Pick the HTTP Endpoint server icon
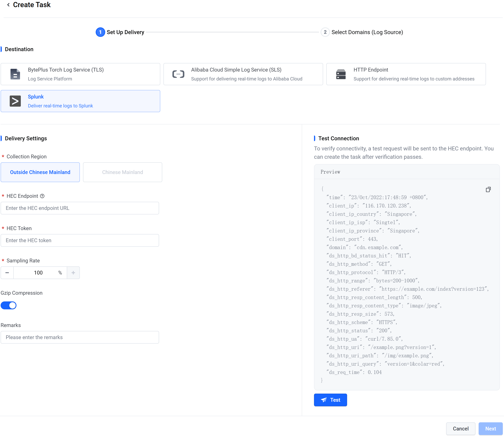 pyautogui.click(x=341, y=74)
